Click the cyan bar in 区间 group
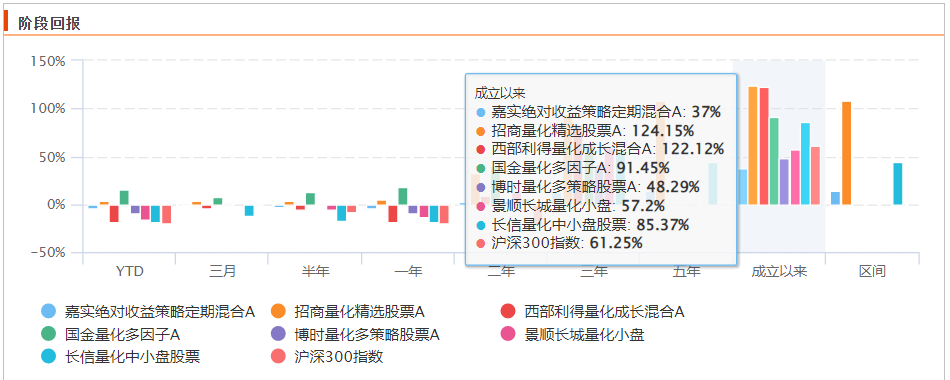The image size is (950, 380). [x=898, y=184]
